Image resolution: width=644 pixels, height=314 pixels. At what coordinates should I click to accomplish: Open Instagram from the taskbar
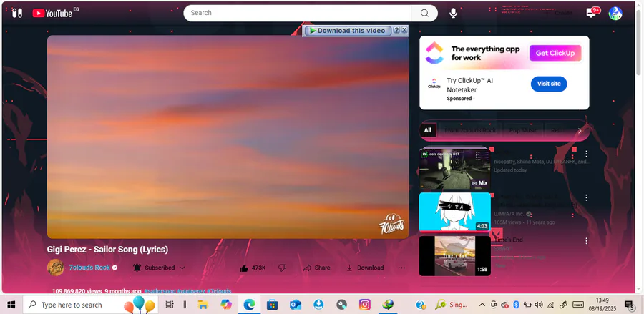click(x=365, y=305)
